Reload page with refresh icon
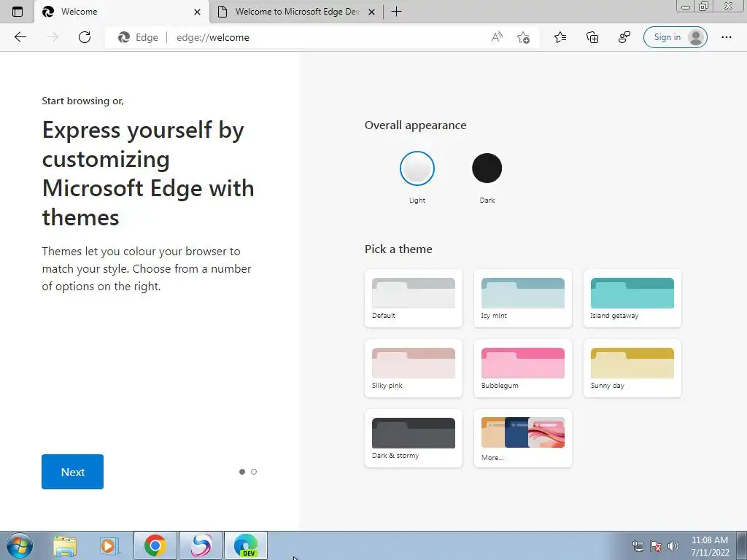Screen dimensions: 747x560 85,37
